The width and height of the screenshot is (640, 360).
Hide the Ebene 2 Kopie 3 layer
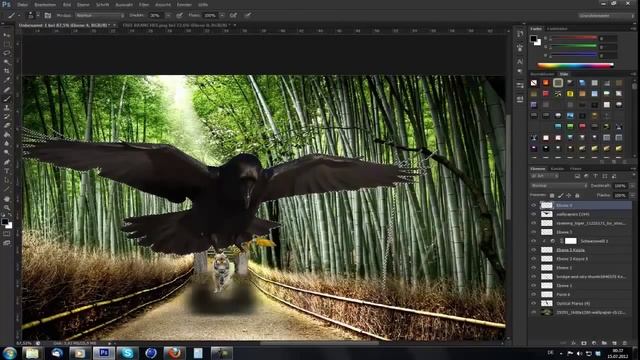click(533, 259)
